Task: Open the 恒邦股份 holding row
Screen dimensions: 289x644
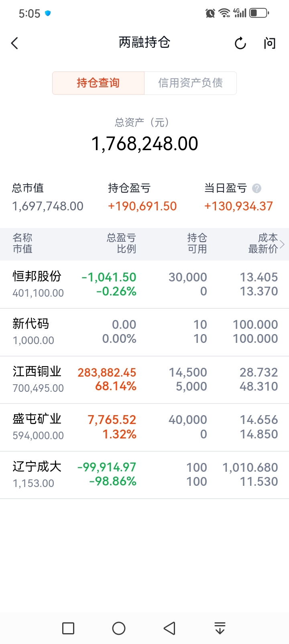Action: 144,284
